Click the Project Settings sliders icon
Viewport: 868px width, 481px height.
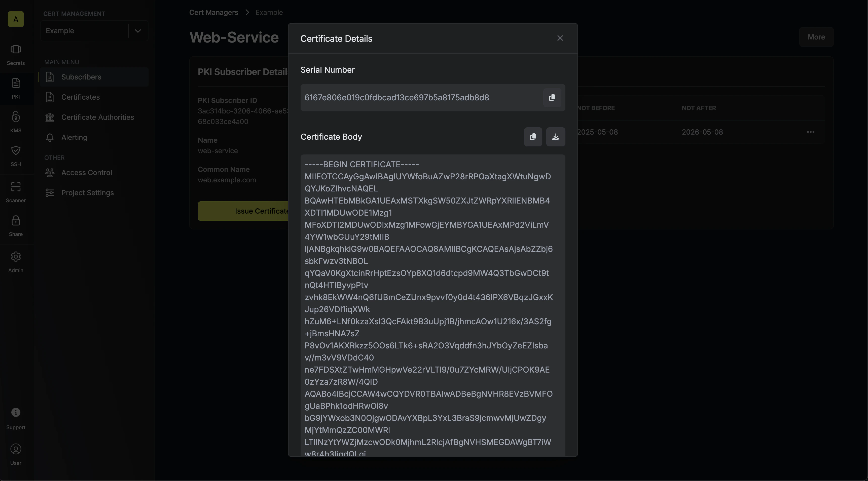50,193
